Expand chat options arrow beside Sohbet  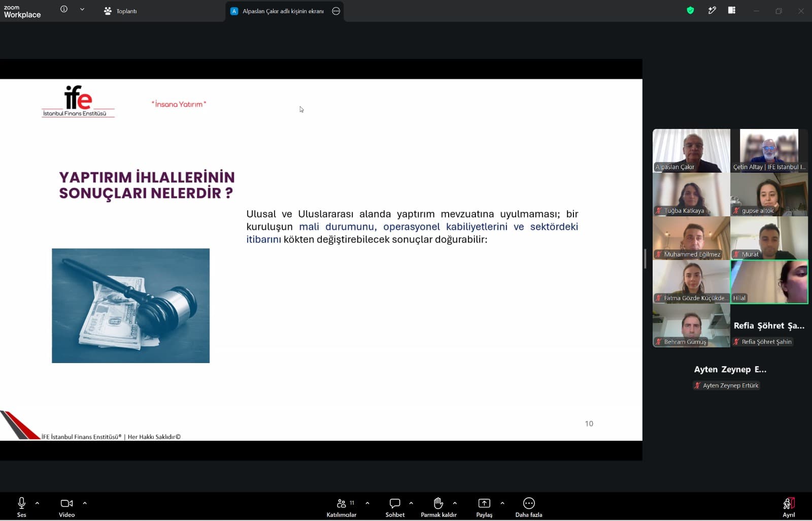point(411,503)
